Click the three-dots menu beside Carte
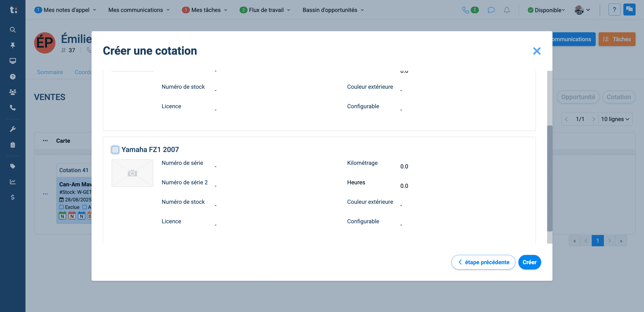 pyautogui.click(x=45, y=141)
